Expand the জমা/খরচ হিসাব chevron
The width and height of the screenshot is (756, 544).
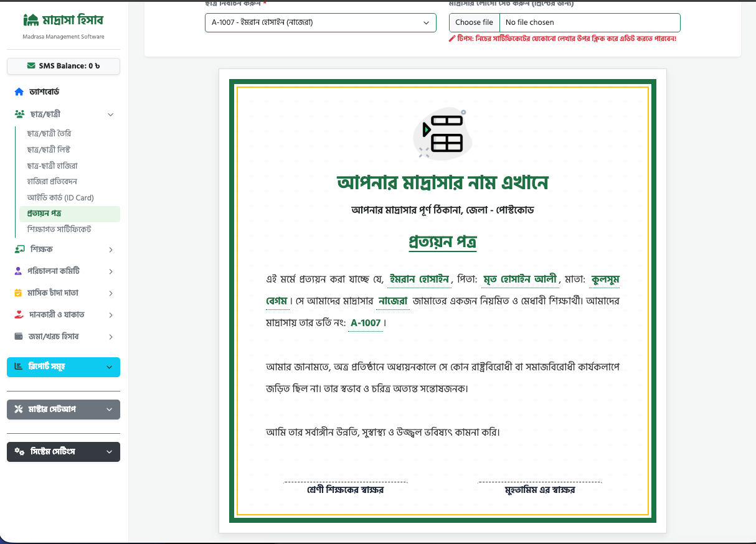pos(110,337)
